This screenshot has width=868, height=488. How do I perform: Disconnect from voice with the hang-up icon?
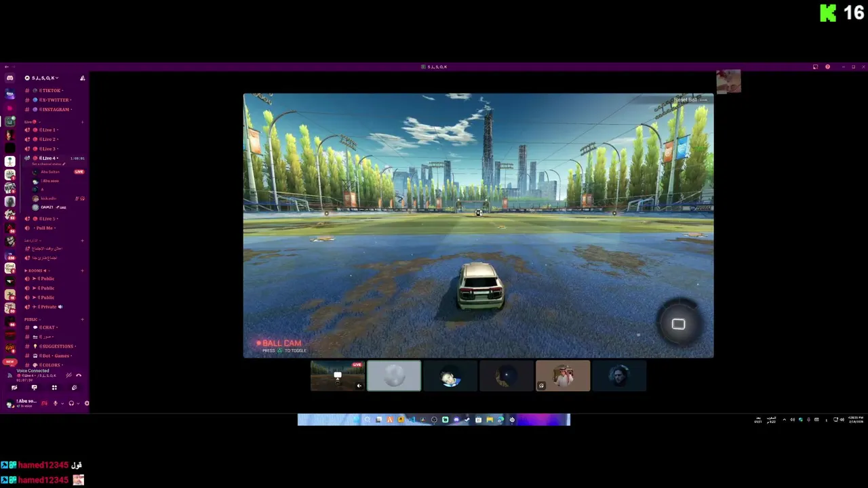click(x=79, y=375)
